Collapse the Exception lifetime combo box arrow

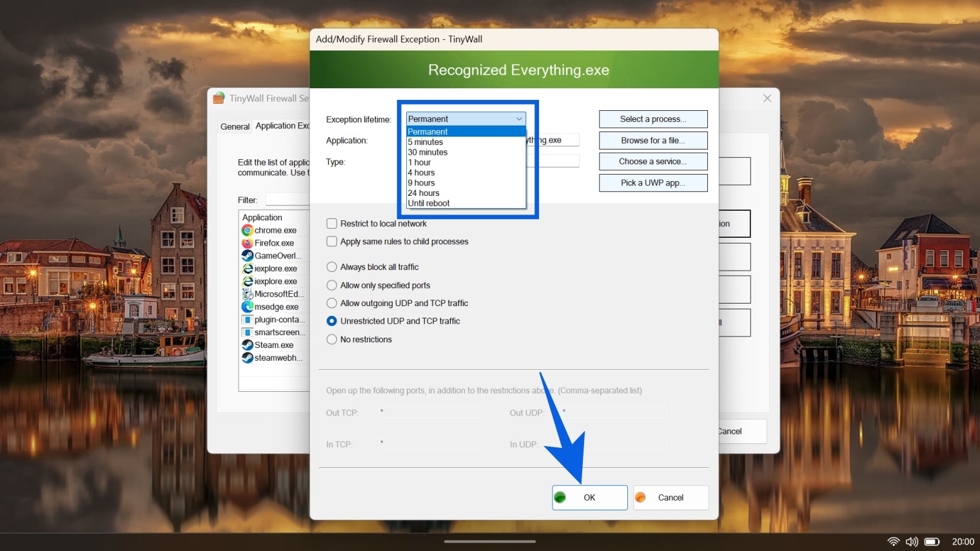pyautogui.click(x=519, y=119)
